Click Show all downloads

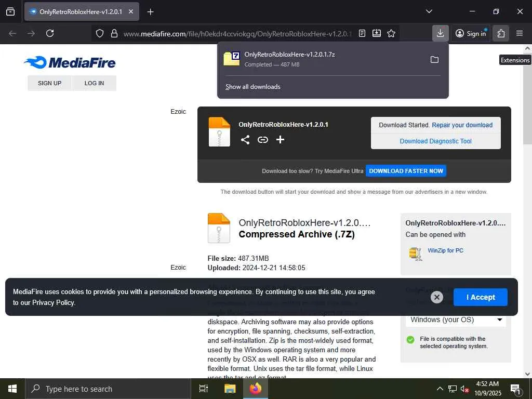(253, 87)
